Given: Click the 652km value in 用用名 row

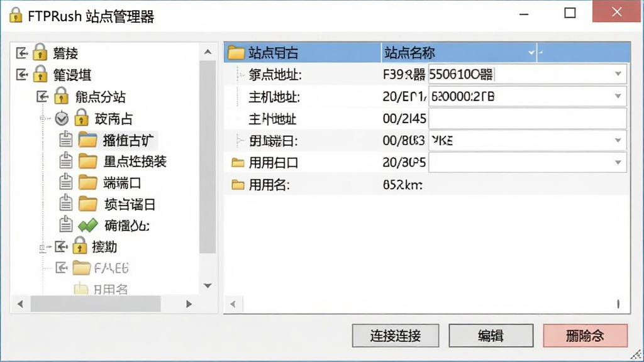Looking at the screenshot, I should (402, 185).
